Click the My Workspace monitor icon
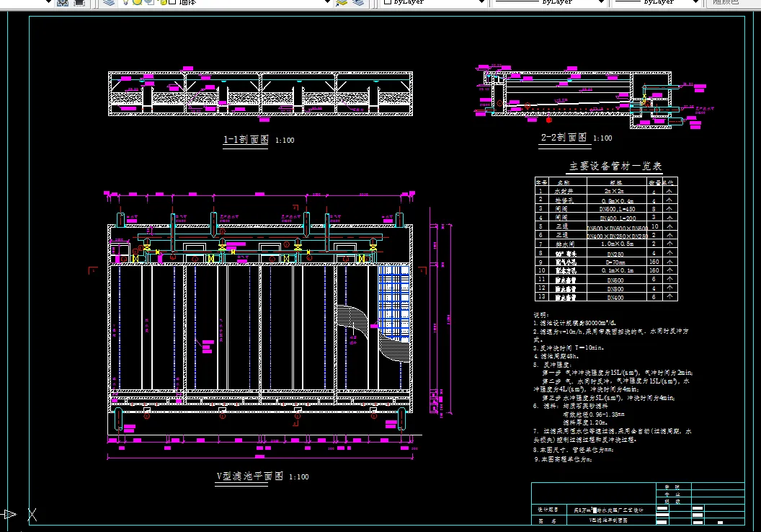761x532 pixels. point(79,2)
